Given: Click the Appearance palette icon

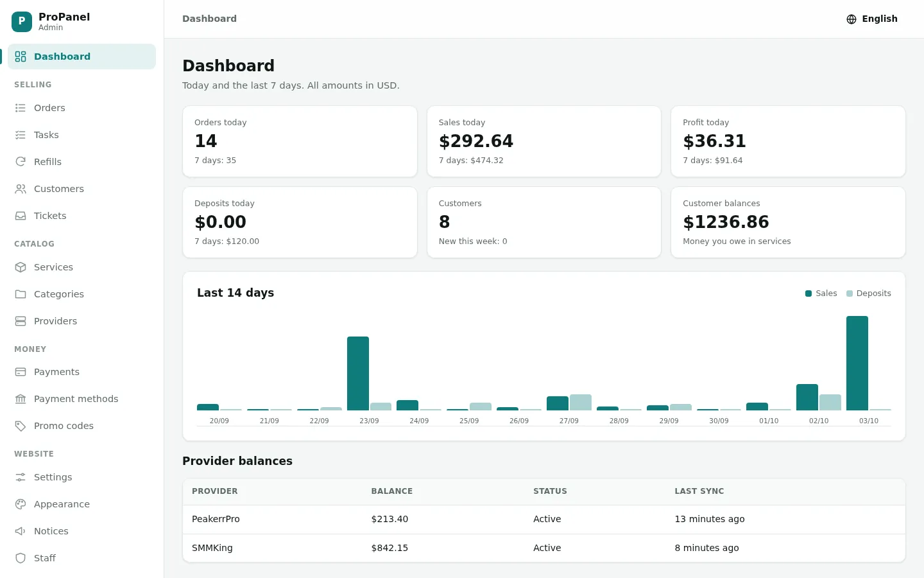Looking at the screenshot, I should point(21,504).
